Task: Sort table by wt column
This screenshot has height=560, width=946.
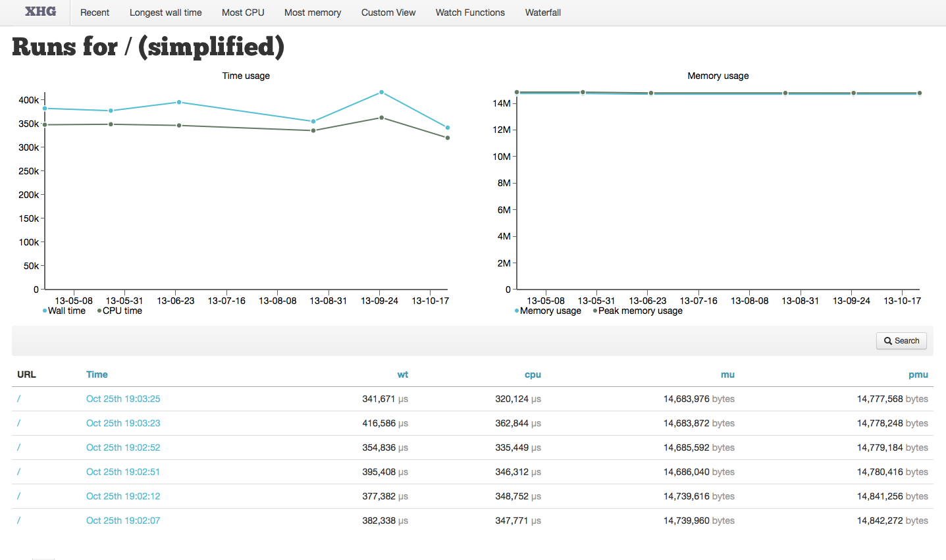Action: [403, 374]
